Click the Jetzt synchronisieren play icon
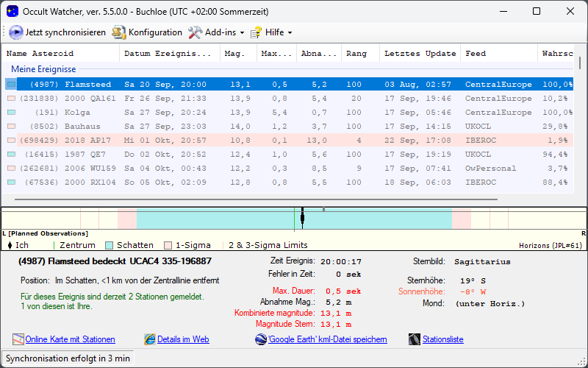The height and width of the screenshot is (368, 588). pos(15,32)
